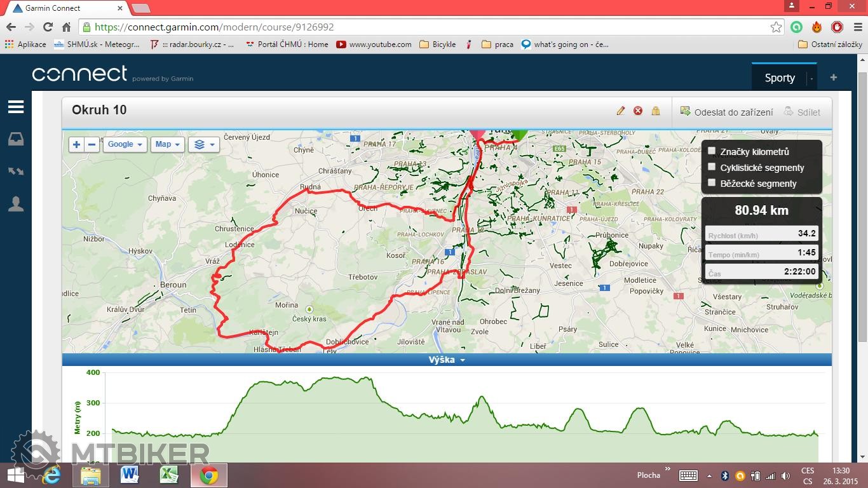Screen dimensions: 868x488
Task: Expand the Výška chart metric dropdown
Action: tap(447, 360)
